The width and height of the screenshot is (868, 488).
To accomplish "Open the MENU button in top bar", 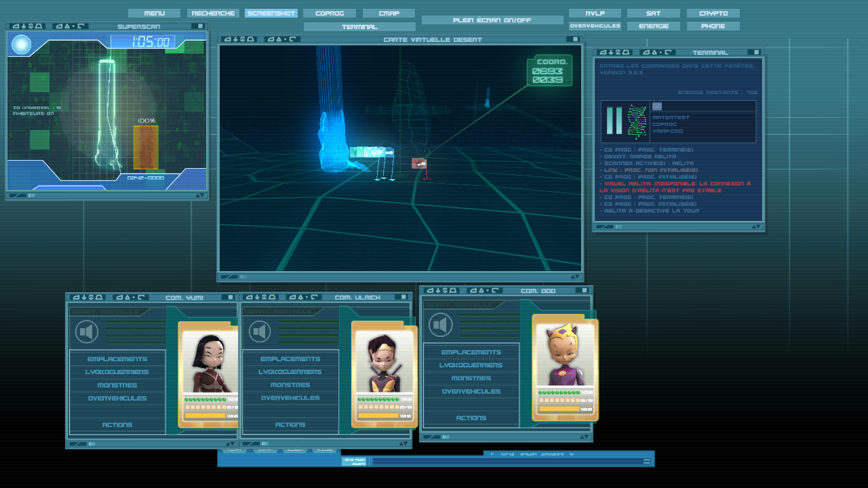I will (x=154, y=13).
